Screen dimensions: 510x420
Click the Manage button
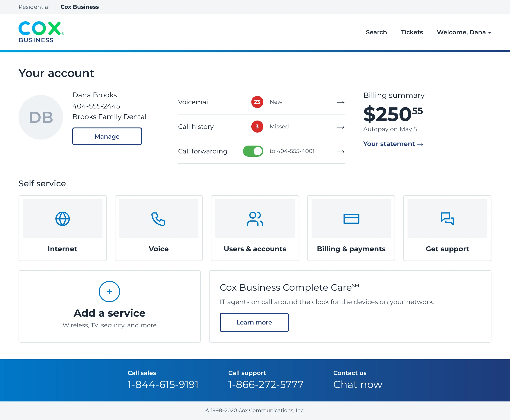tap(107, 137)
